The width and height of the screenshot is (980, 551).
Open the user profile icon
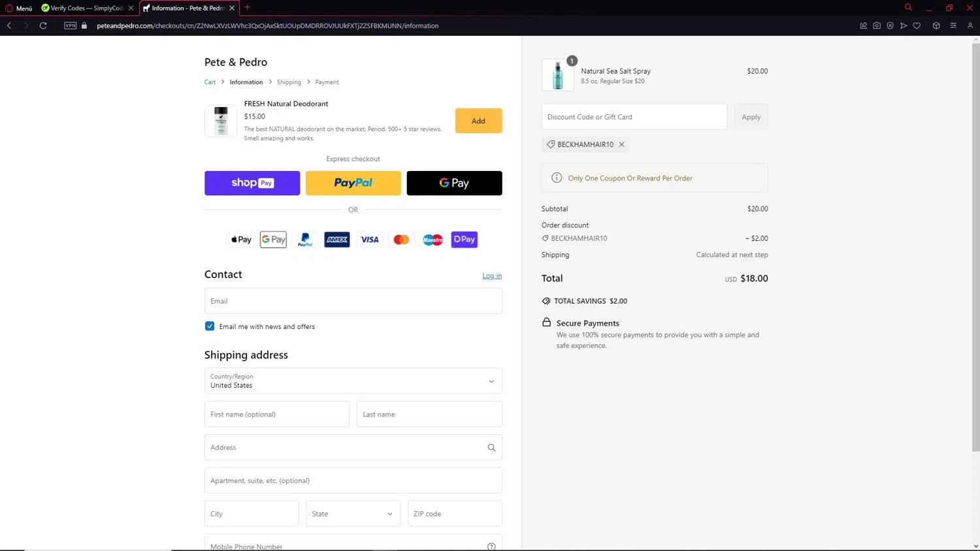970,25
